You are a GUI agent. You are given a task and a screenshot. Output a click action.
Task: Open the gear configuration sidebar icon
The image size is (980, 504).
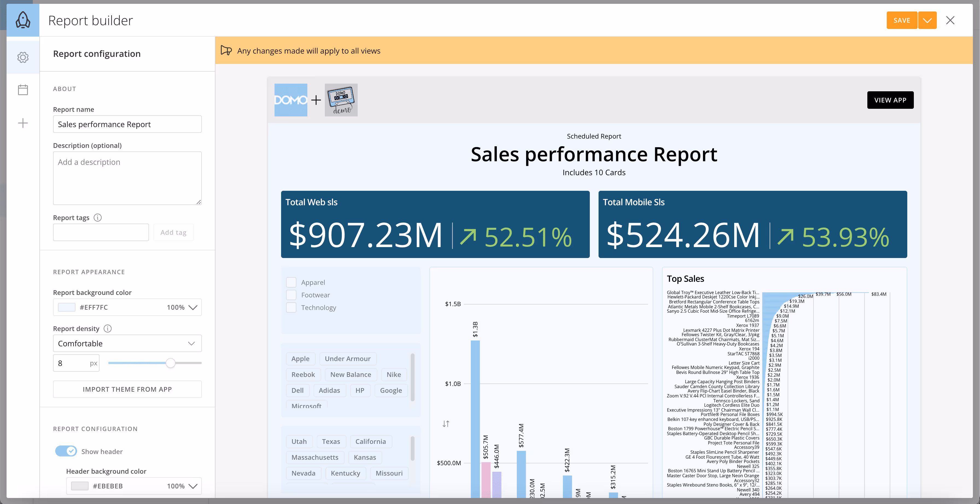23,57
